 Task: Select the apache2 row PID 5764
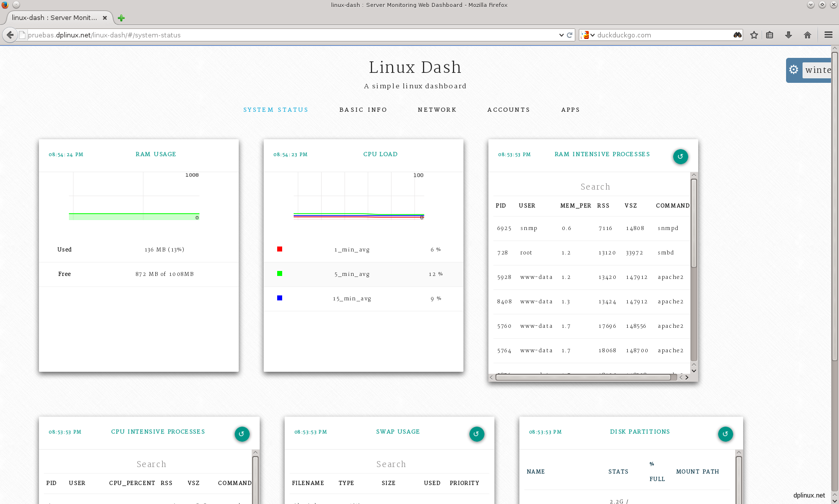tap(592, 351)
